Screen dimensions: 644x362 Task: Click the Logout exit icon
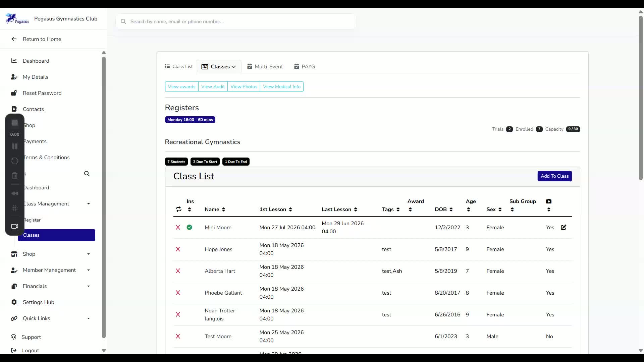point(14,350)
